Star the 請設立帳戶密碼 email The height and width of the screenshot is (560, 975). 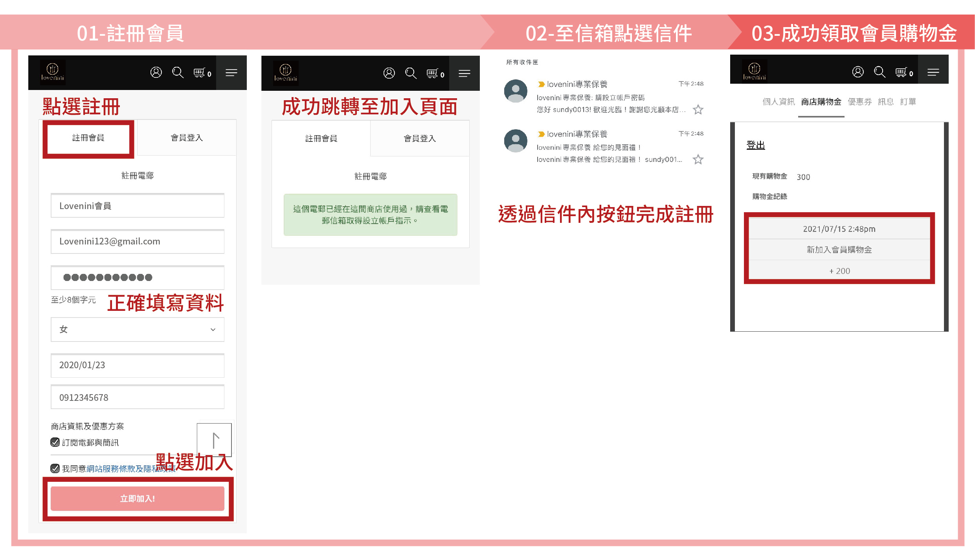pyautogui.click(x=698, y=110)
